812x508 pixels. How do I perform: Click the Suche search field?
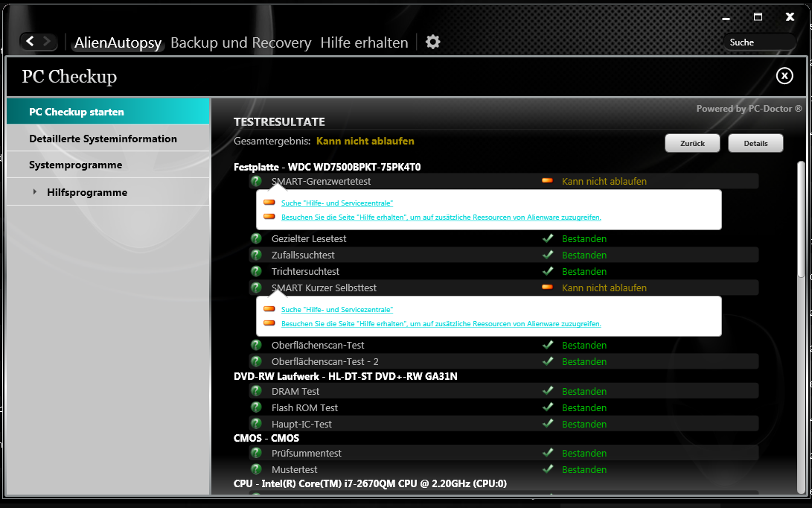point(759,42)
